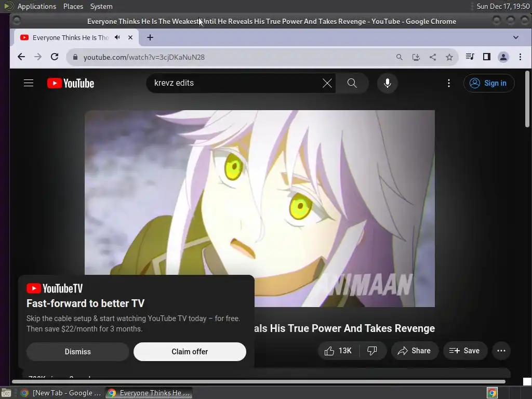Click the address bar URL
Screen dimensions: 532x399
point(144,57)
